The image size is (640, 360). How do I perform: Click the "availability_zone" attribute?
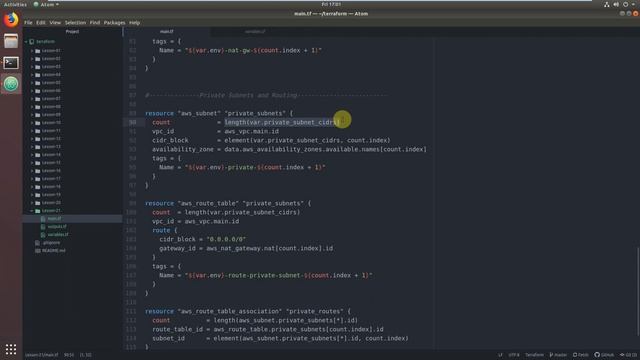coord(183,149)
